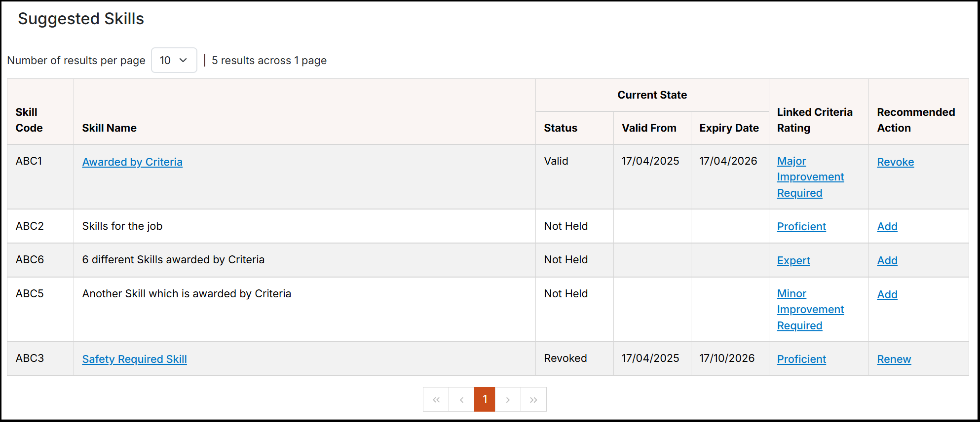Open Proficient rating link for ABC2
This screenshot has width=980, height=422.
[801, 226]
